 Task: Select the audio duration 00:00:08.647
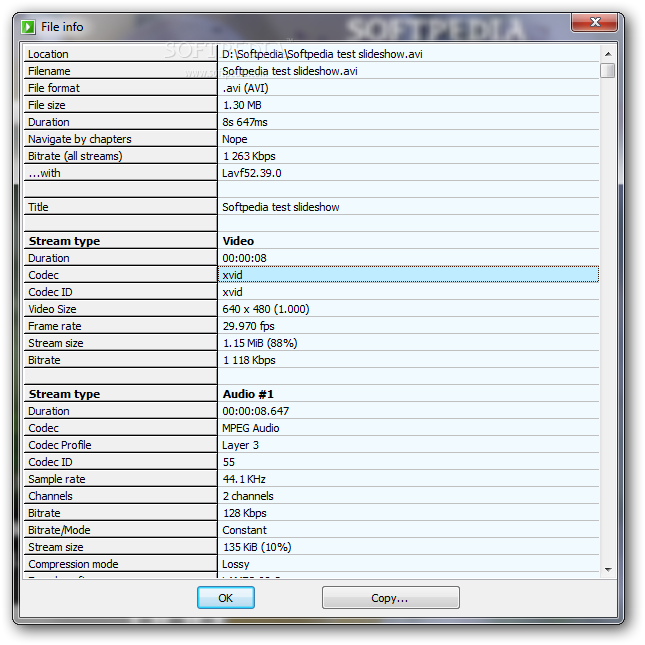255,411
